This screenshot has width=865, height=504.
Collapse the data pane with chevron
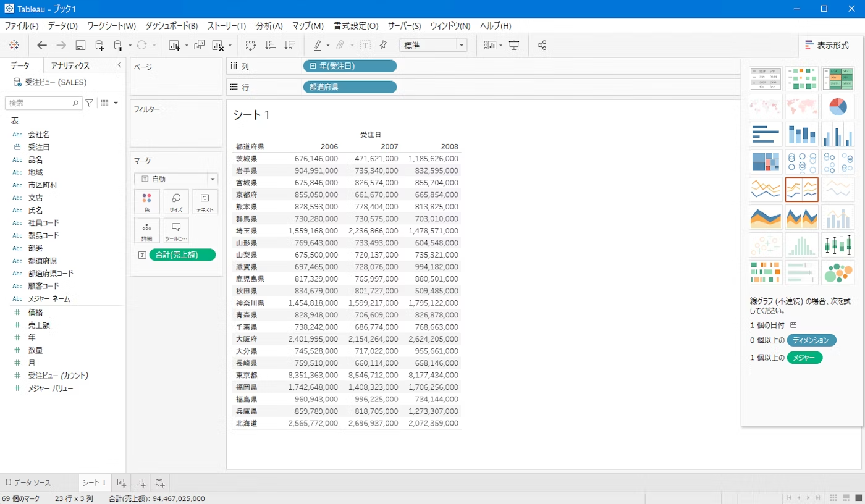[x=119, y=65]
